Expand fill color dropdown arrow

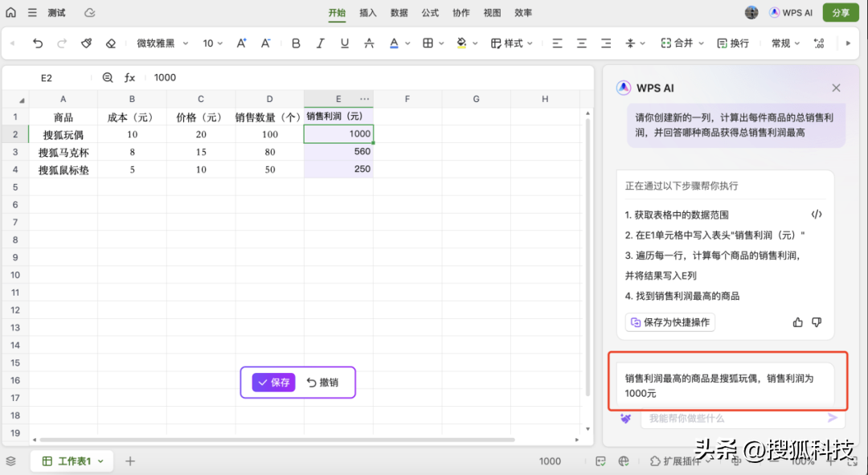click(x=476, y=43)
